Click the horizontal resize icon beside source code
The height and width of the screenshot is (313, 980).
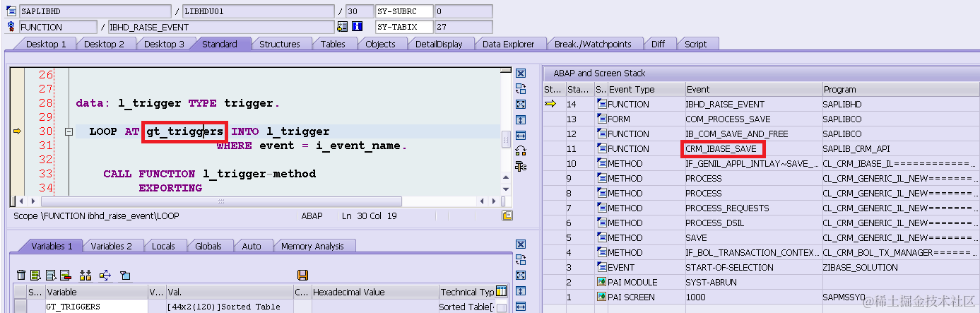[521, 136]
